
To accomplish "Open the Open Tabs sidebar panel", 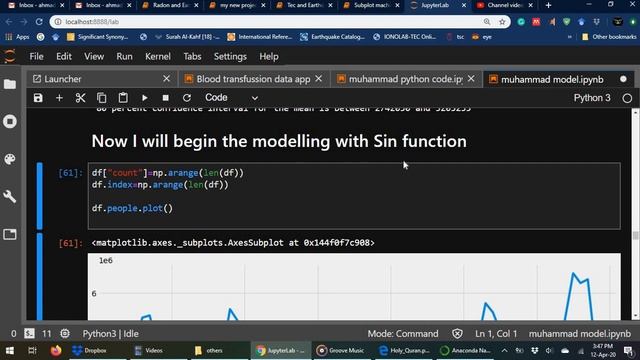I will point(10,234).
